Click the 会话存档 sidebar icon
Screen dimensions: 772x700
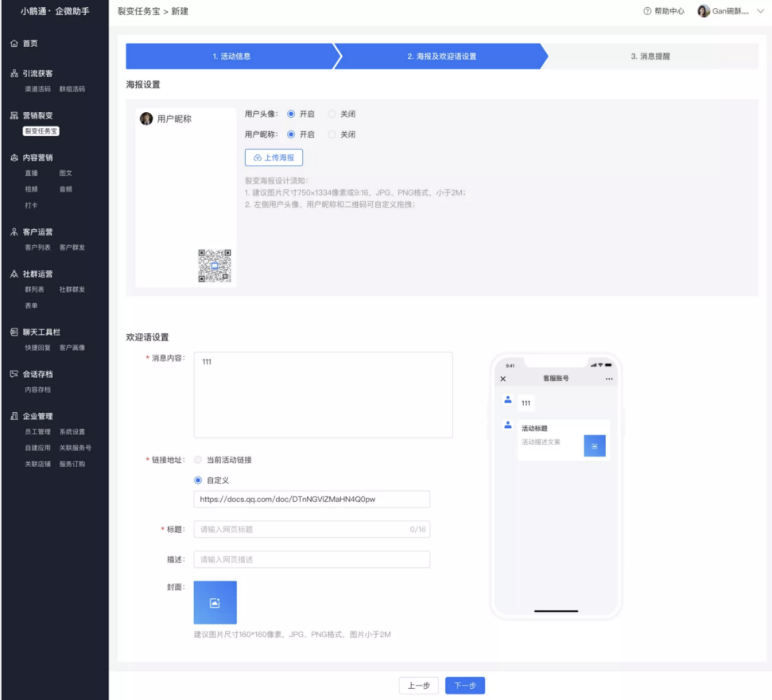14,374
